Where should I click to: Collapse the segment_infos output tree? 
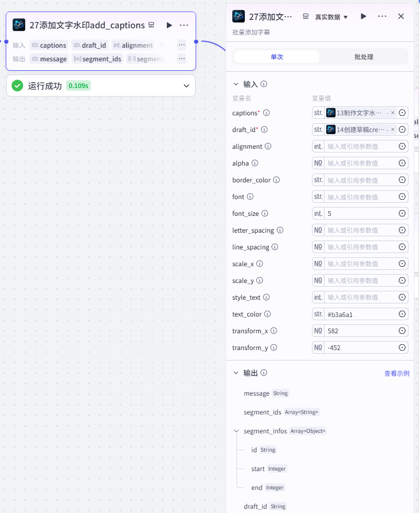pyautogui.click(x=236, y=431)
